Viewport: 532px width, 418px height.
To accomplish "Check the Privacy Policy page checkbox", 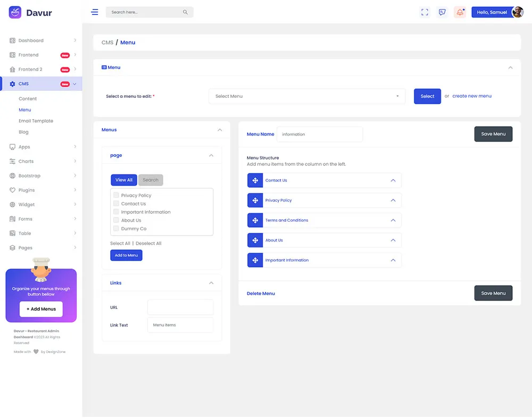I will [x=116, y=195].
